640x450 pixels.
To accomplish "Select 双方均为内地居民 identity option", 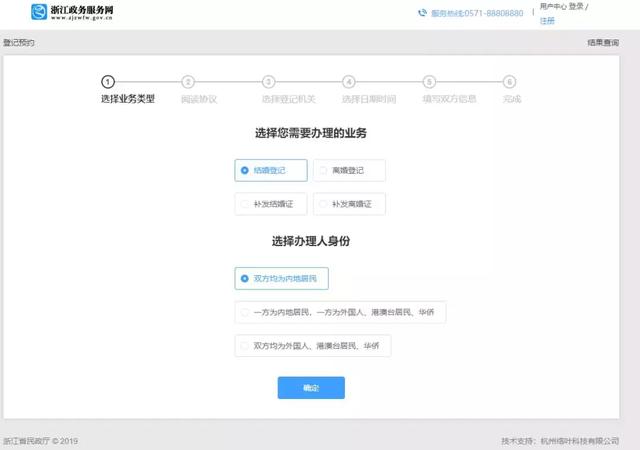I will pos(282,278).
